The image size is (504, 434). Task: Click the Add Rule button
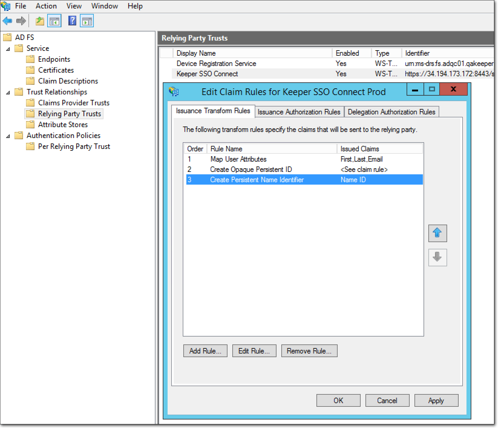pyautogui.click(x=205, y=351)
